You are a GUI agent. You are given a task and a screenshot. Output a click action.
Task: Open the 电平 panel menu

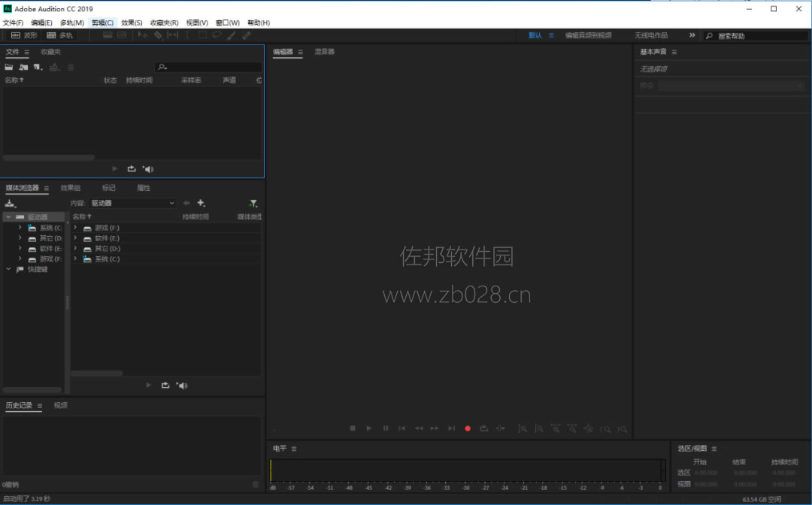294,449
